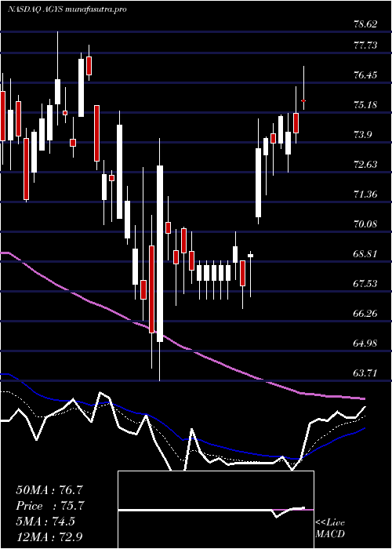The image size is (392, 549).
Task: Select the 73.9 price level label
Action: click(x=362, y=135)
